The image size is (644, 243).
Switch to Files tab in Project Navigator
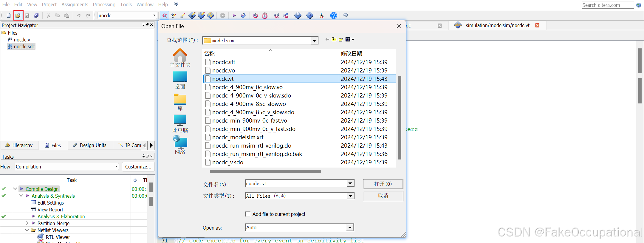[x=53, y=145]
